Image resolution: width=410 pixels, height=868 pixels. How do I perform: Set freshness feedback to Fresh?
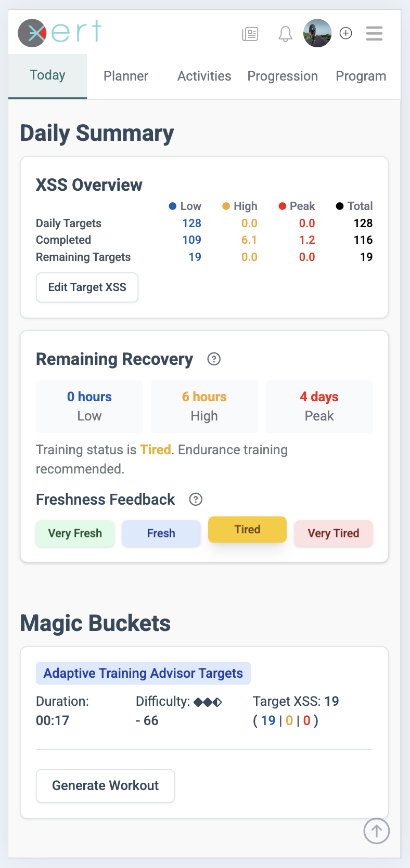pos(161,533)
